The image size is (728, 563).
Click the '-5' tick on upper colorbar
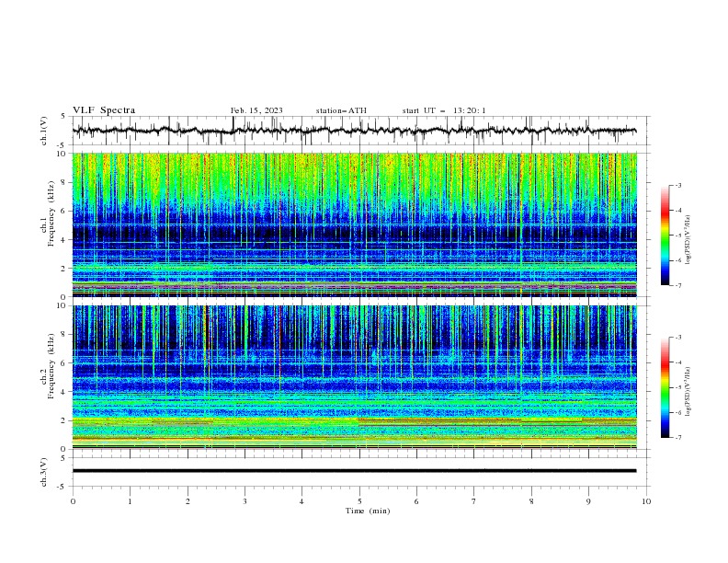[x=678, y=236]
